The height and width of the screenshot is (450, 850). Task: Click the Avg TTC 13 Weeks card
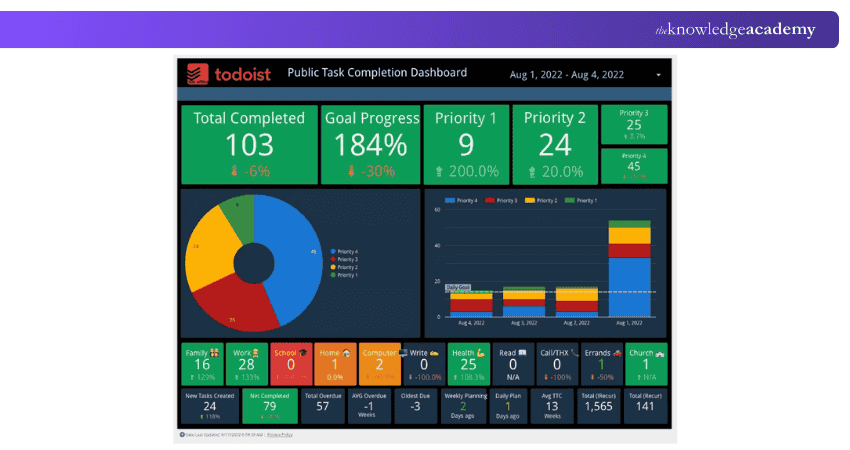point(552,406)
